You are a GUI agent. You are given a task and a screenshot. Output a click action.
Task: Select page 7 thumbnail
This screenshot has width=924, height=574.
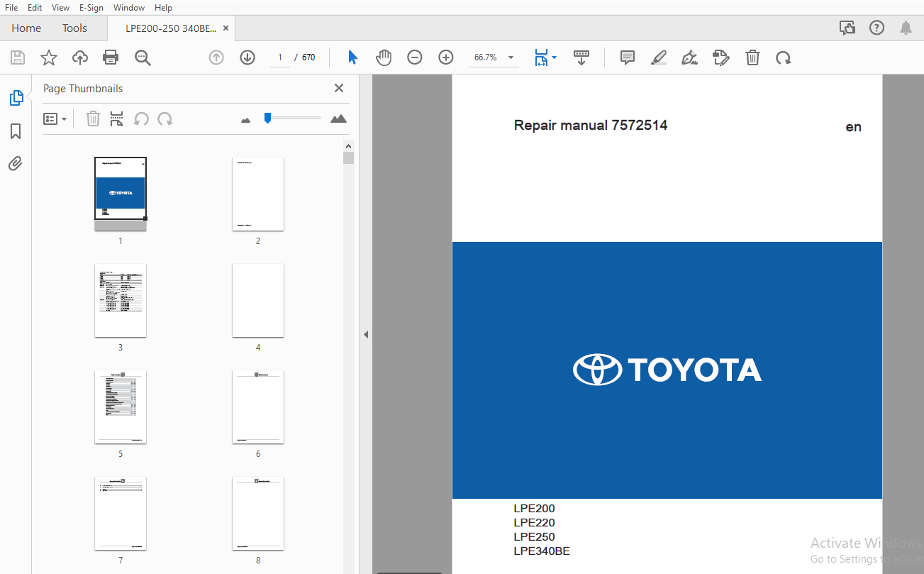click(x=121, y=513)
